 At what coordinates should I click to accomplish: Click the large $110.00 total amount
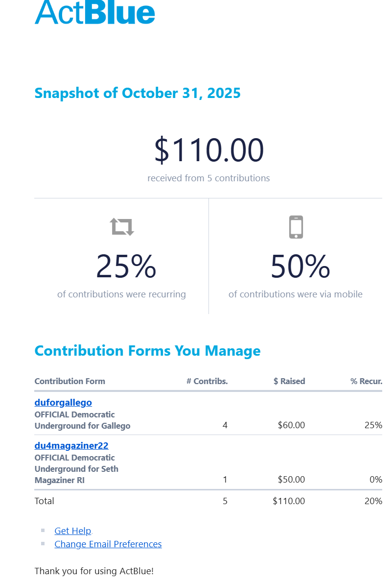click(209, 150)
